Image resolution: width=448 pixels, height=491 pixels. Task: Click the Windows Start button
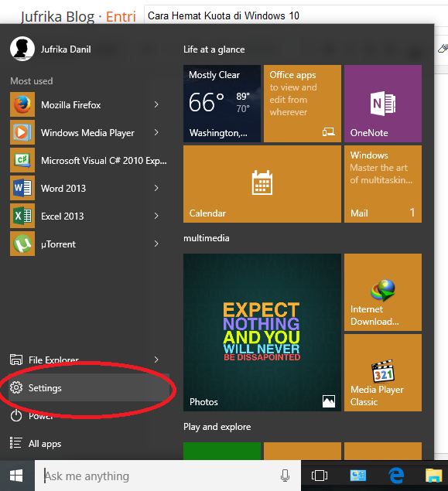(x=17, y=476)
